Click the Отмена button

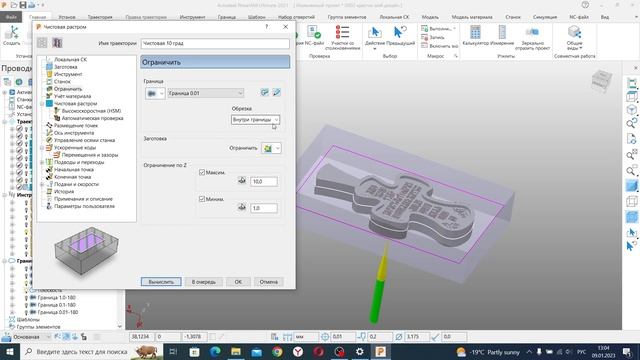269,282
